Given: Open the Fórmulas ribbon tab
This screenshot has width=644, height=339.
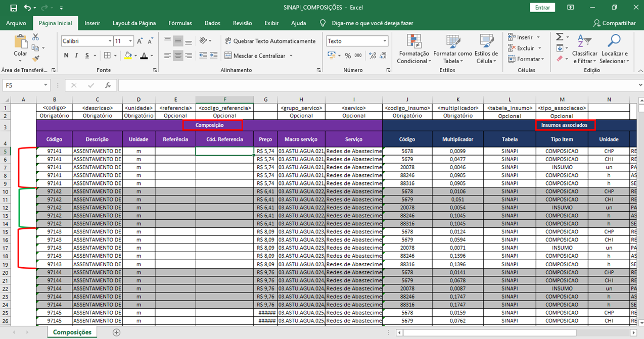Looking at the screenshot, I should pyautogui.click(x=180, y=23).
